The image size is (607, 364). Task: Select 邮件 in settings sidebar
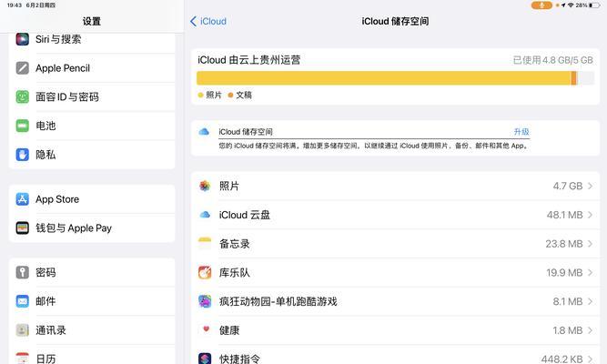[92, 301]
